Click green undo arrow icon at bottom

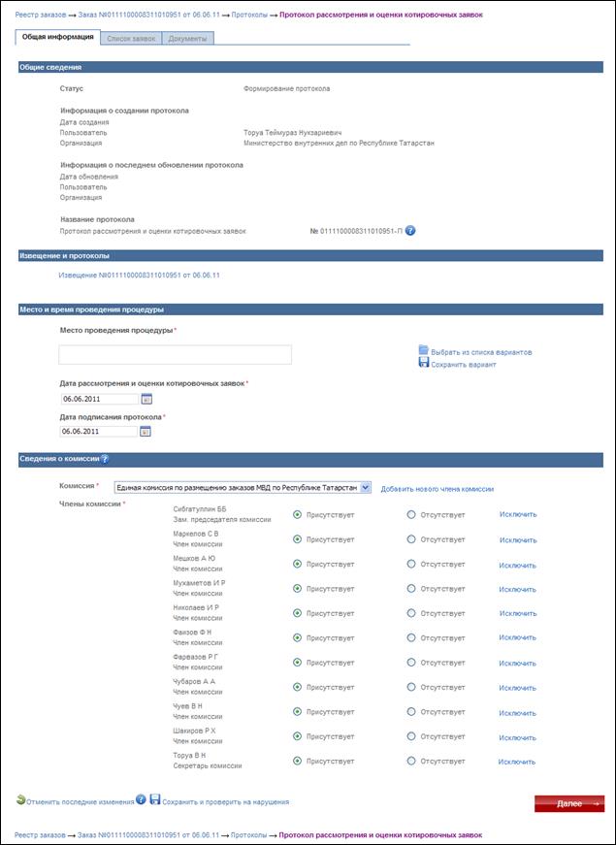pos(20,799)
